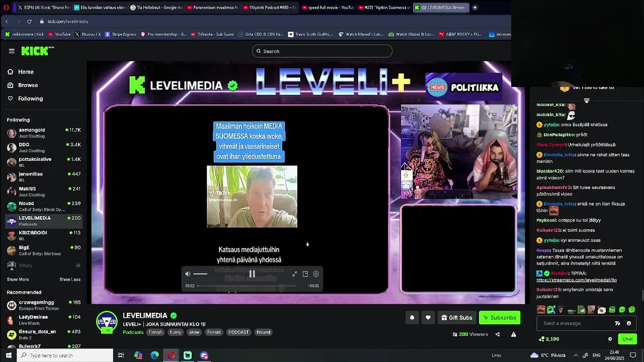Viewport: 644px width, 362px height.
Task: Click the Kick search box
Action: pos(322,51)
